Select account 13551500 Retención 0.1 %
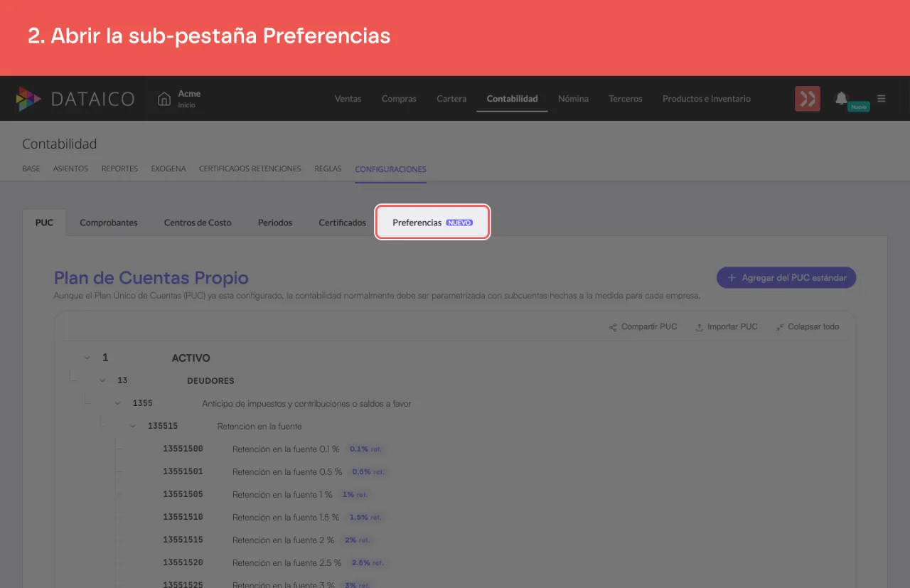The height and width of the screenshot is (588, 910). (x=251, y=449)
